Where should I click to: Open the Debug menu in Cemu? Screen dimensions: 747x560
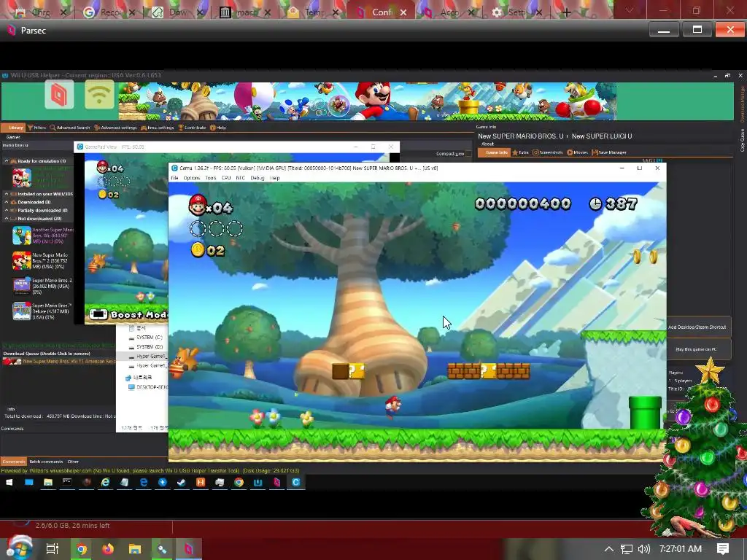(x=258, y=178)
